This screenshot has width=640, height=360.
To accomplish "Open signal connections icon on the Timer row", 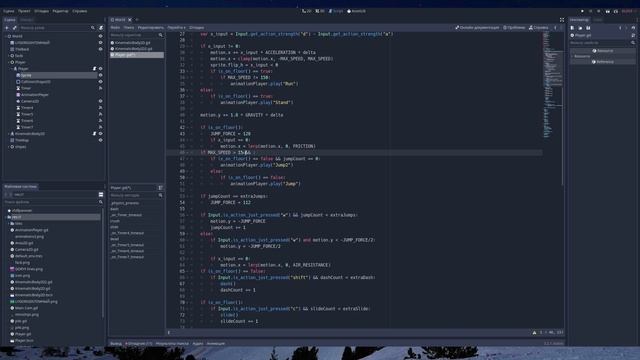I will (100, 88).
